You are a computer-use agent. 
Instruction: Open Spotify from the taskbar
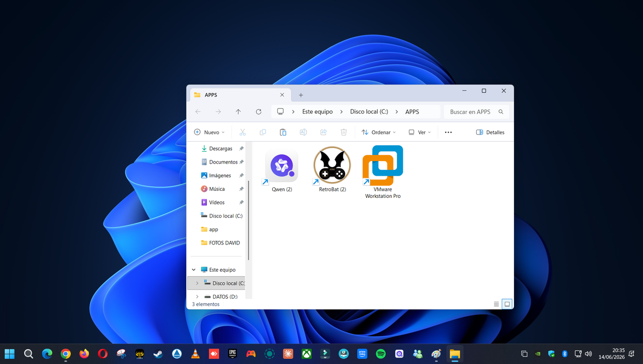pyautogui.click(x=381, y=353)
